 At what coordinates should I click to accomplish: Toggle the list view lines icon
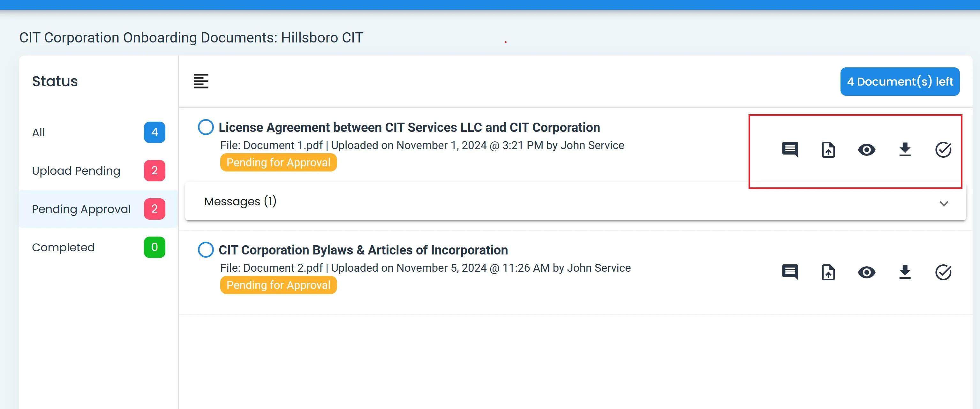click(201, 81)
